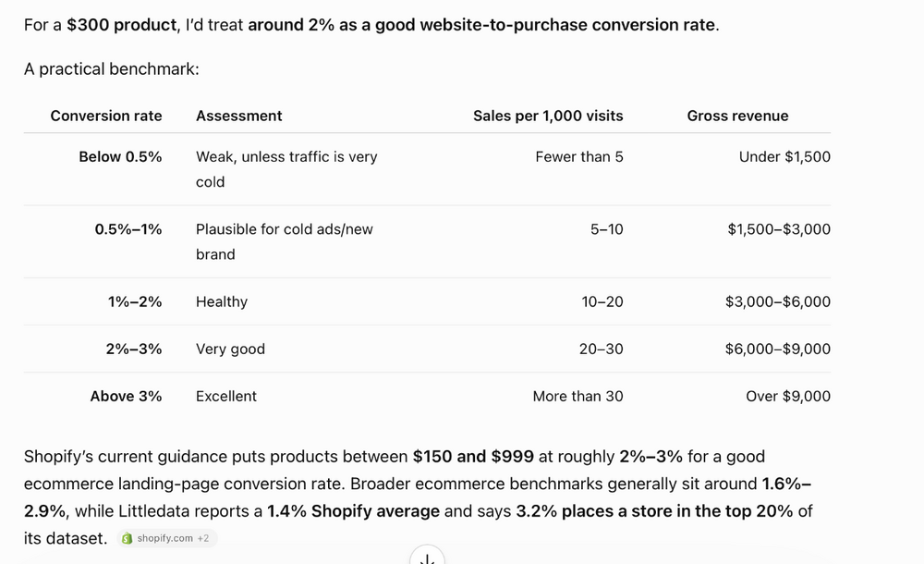This screenshot has width=924, height=564.
Task: Click the 1.4% Shopify average text
Action: point(353,511)
